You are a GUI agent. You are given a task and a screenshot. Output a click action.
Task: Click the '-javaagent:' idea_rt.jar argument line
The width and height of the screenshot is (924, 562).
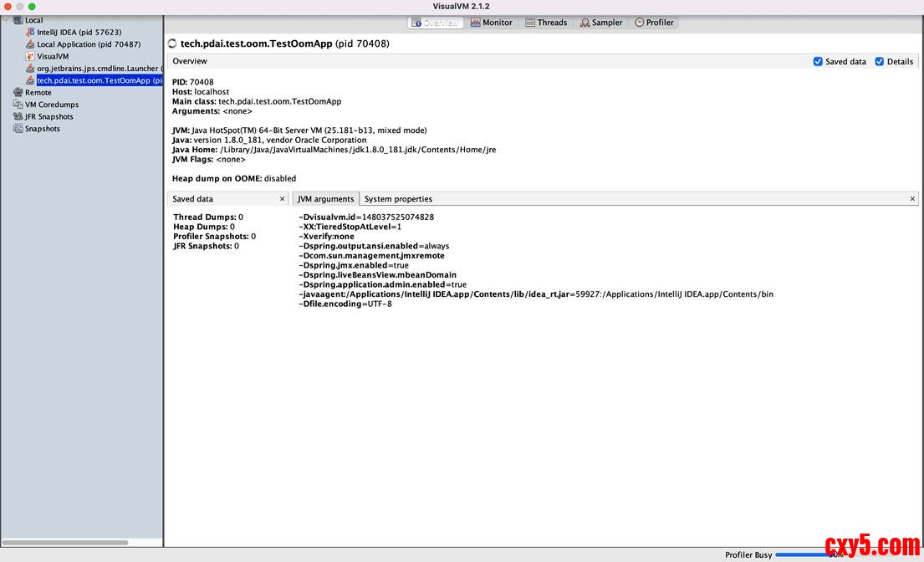[x=536, y=294]
